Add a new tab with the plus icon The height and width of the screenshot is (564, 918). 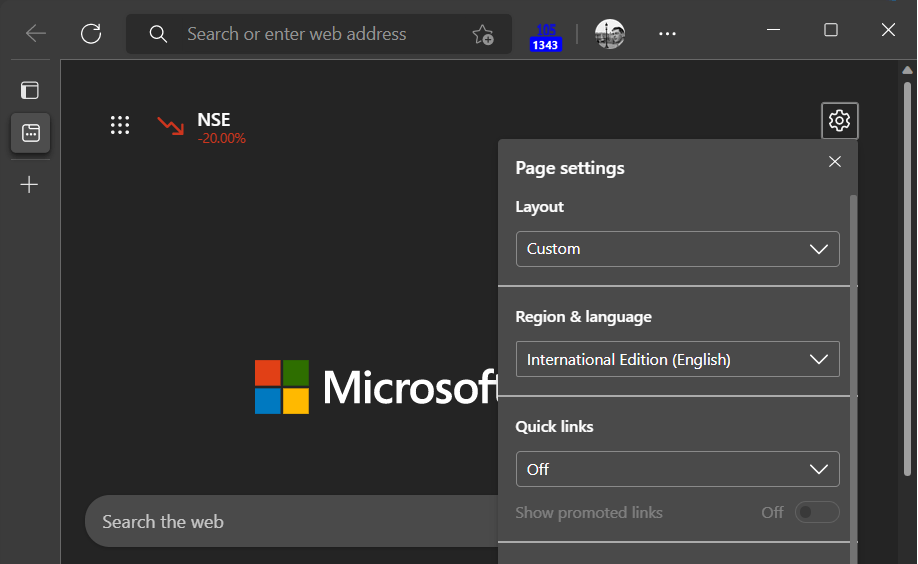[29, 185]
